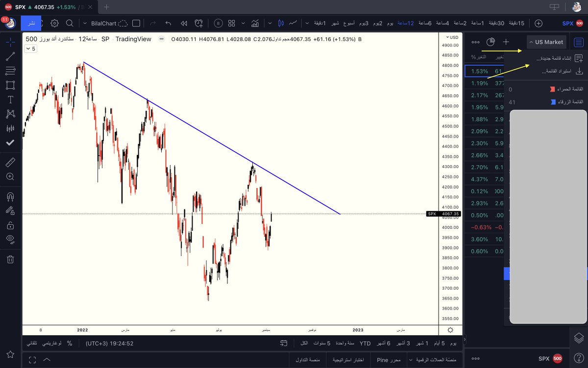Toggle stay-in-drawing-mode pencil lock
The height and width of the screenshot is (368, 588).
tap(10, 210)
